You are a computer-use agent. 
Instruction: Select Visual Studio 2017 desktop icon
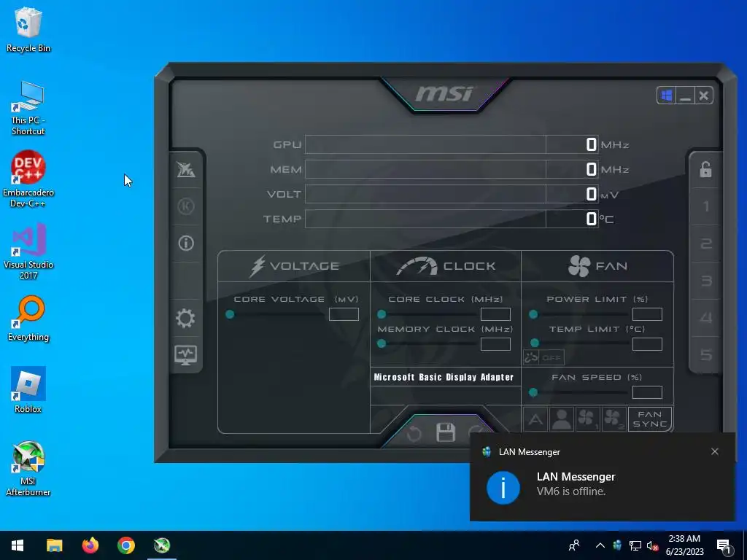28,251
